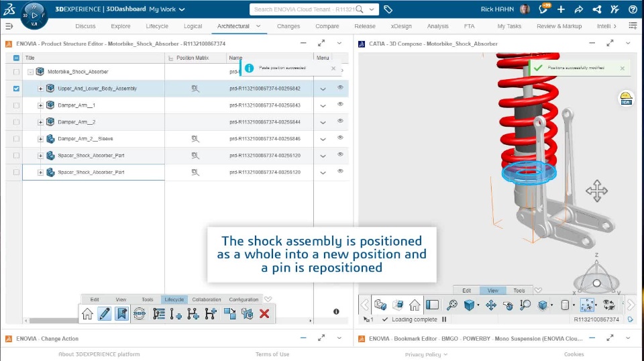Check the Damper_Arm__1 checkbox
The width and height of the screenshot is (644, 361).
coord(16,105)
